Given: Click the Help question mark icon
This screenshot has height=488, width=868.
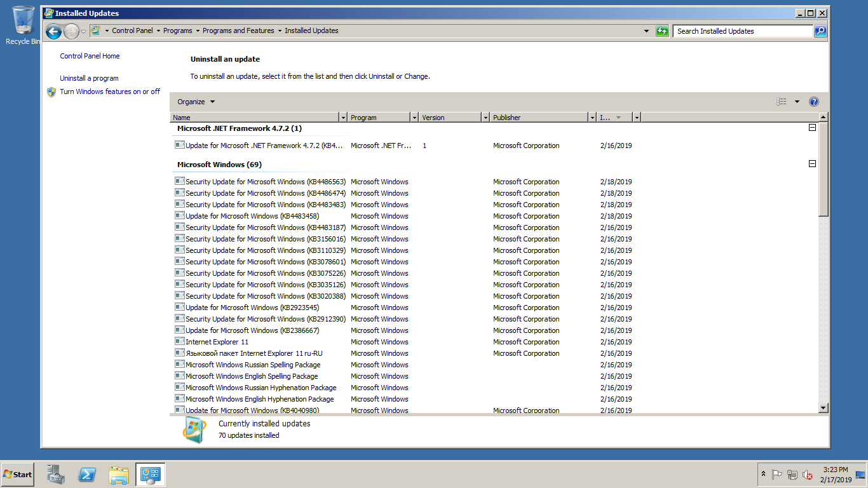Looking at the screenshot, I should click(814, 102).
